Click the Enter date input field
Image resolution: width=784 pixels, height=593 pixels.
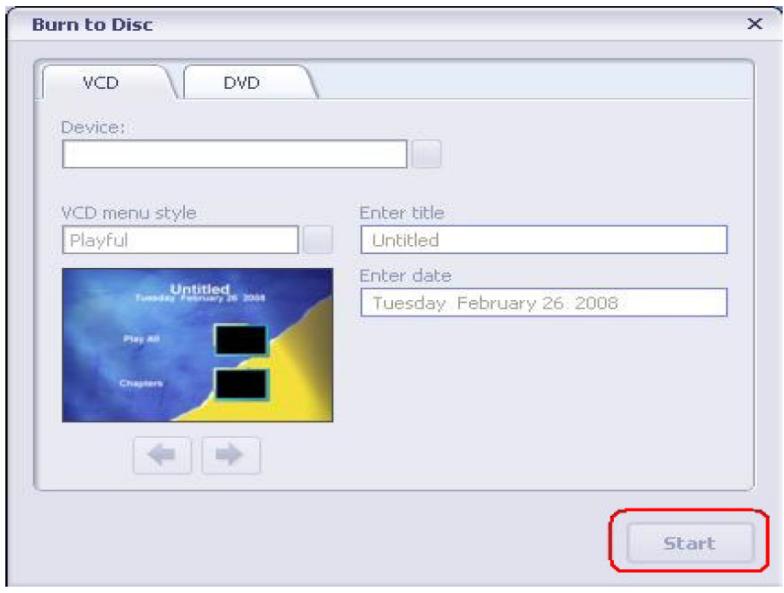point(544,302)
